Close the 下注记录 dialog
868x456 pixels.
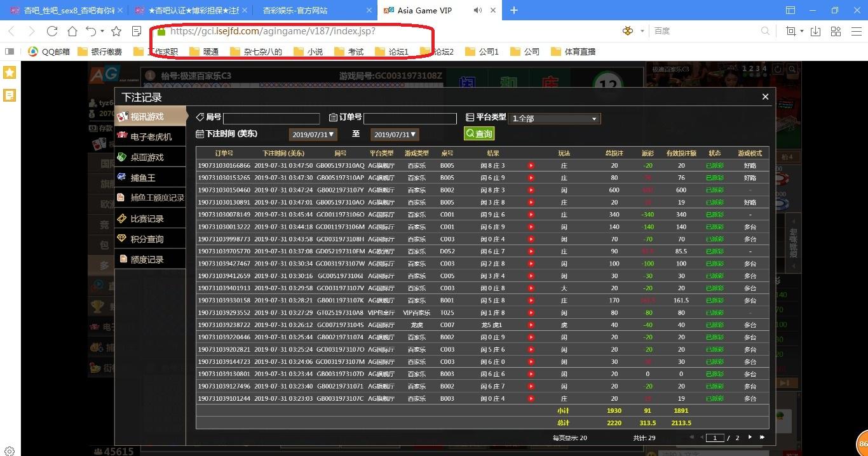(x=765, y=97)
